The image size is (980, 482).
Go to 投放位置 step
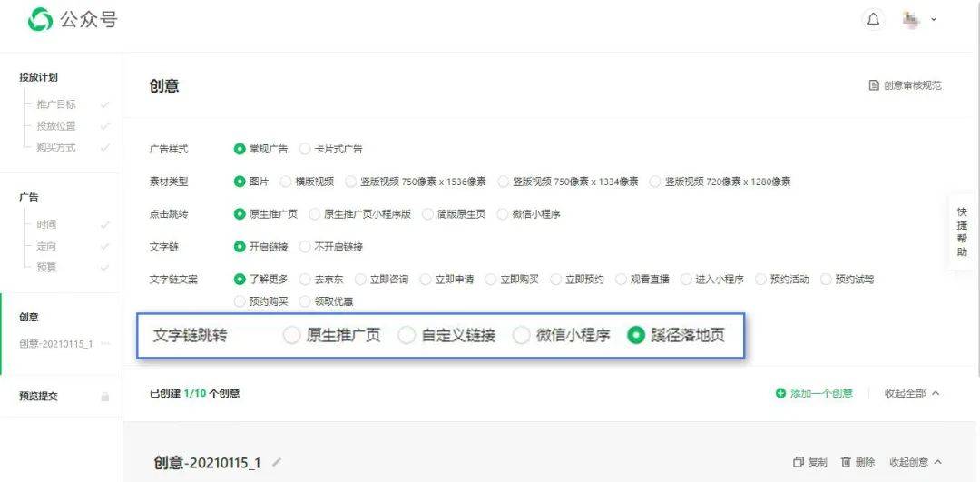[x=56, y=125]
